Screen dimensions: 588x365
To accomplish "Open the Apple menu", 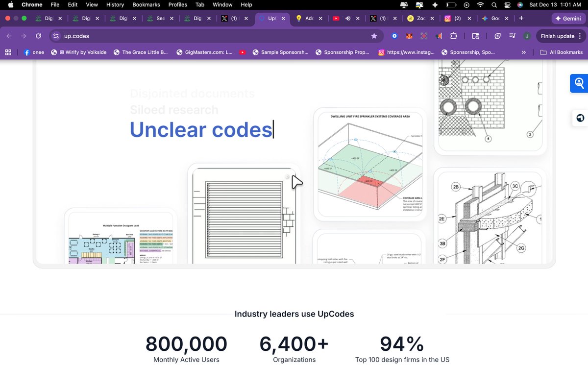I will tap(10, 4).
